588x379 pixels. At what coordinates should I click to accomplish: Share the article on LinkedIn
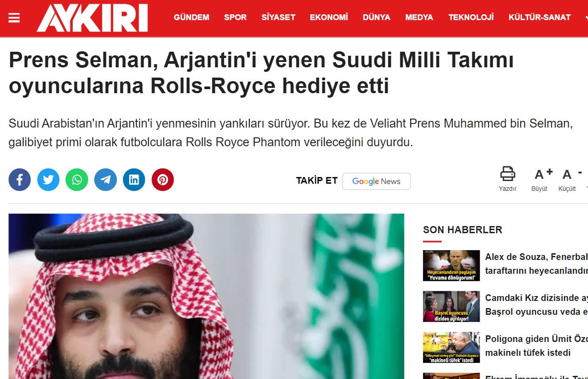(134, 180)
